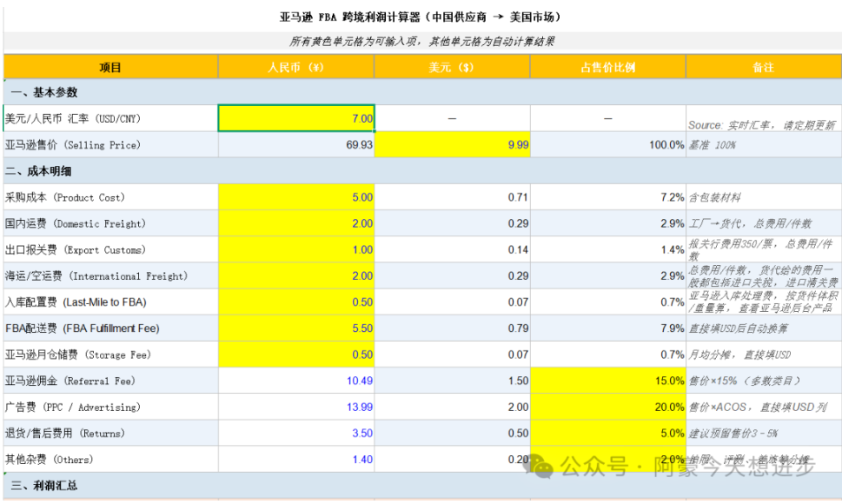Click Returns percentage cell 5.0%

pyautogui.click(x=608, y=433)
